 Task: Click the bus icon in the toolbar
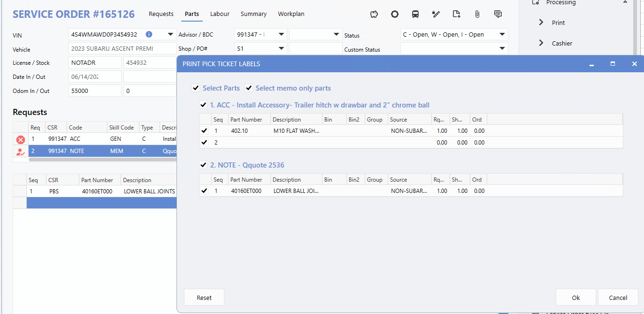[415, 14]
